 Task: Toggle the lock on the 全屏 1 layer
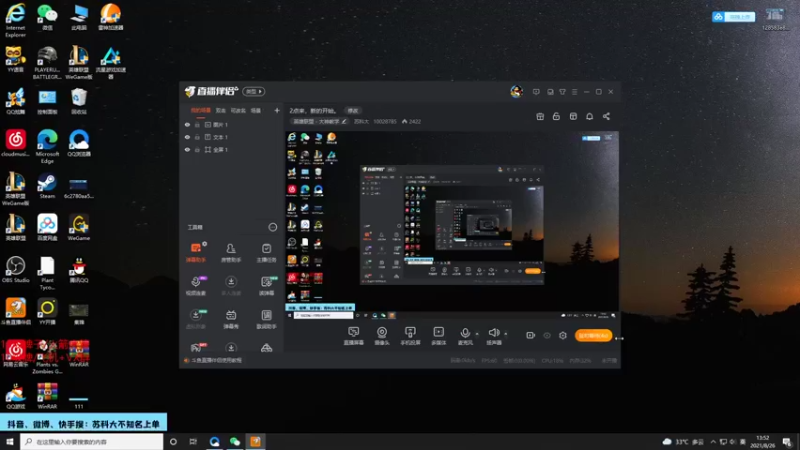(197, 150)
